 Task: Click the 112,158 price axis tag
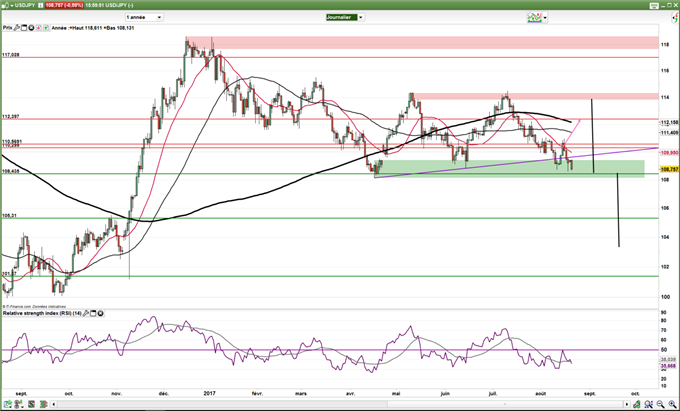click(x=669, y=123)
